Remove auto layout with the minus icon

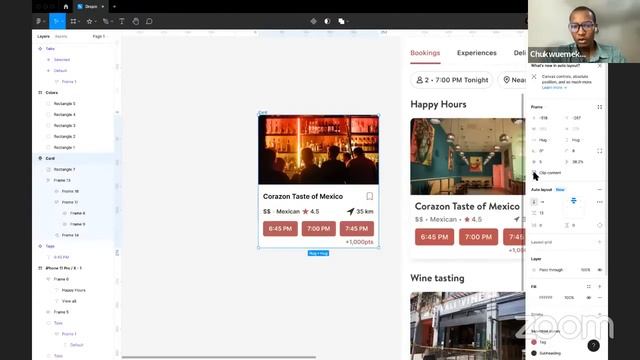pos(600,190)
